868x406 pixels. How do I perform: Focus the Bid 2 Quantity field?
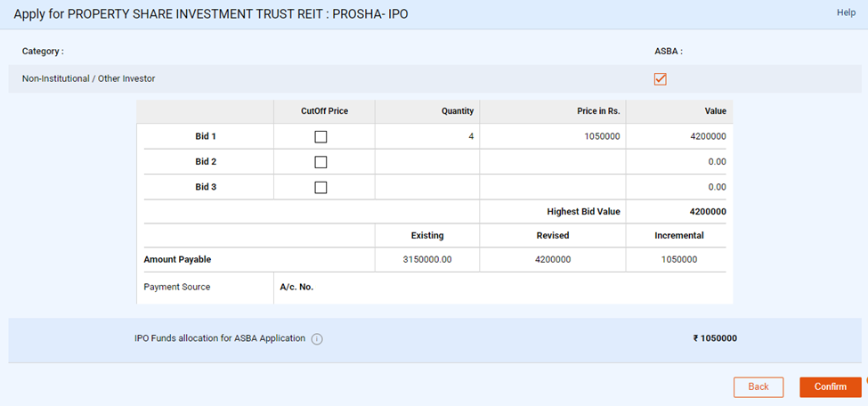[x=427, y=162]
